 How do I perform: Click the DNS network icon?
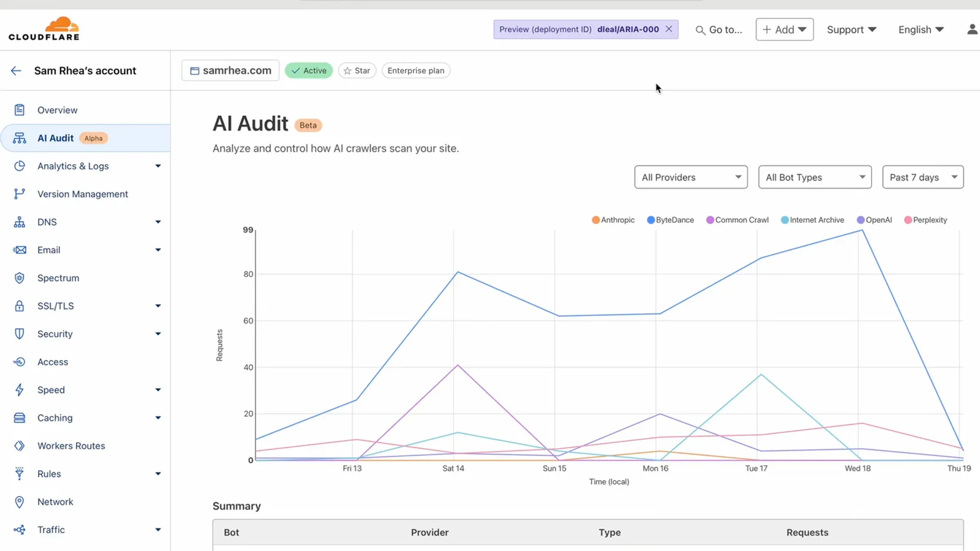[x=20, y=222]
